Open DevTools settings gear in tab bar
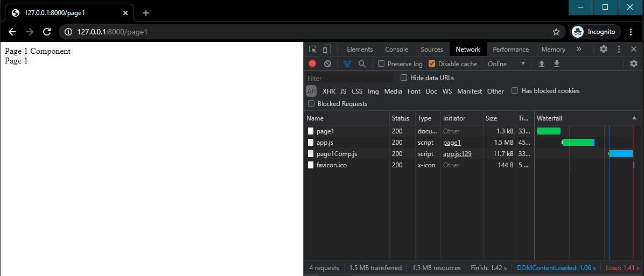Screen dimensions: 644x276 pyautogui.click(x=603, y=49)
